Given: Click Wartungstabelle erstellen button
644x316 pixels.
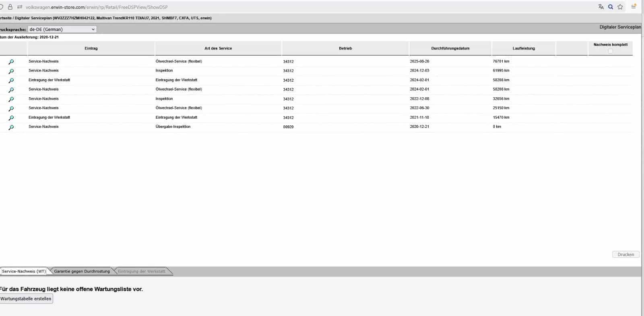Looking at the screenshot, I should point(26,299).
